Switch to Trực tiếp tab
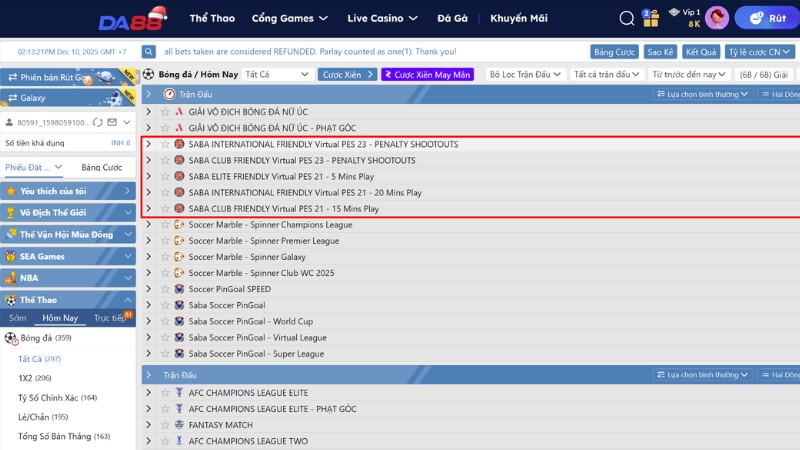 tap(110, 318)
